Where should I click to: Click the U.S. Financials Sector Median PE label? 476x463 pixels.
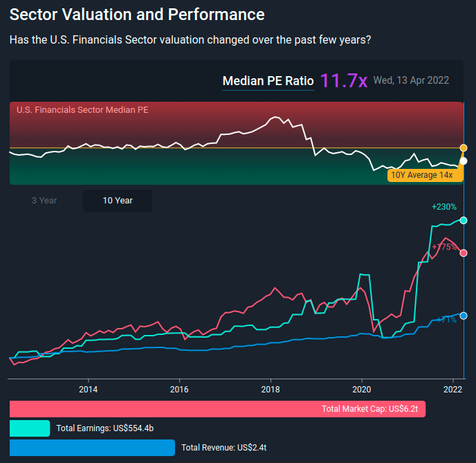pyautogui.click(x=82, y=109)
